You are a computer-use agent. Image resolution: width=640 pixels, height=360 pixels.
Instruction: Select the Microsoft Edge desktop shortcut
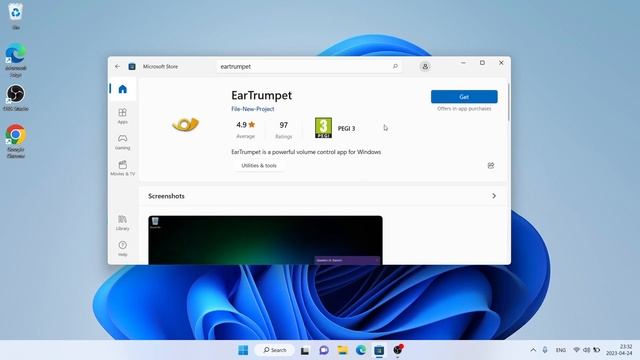(16, 60)
